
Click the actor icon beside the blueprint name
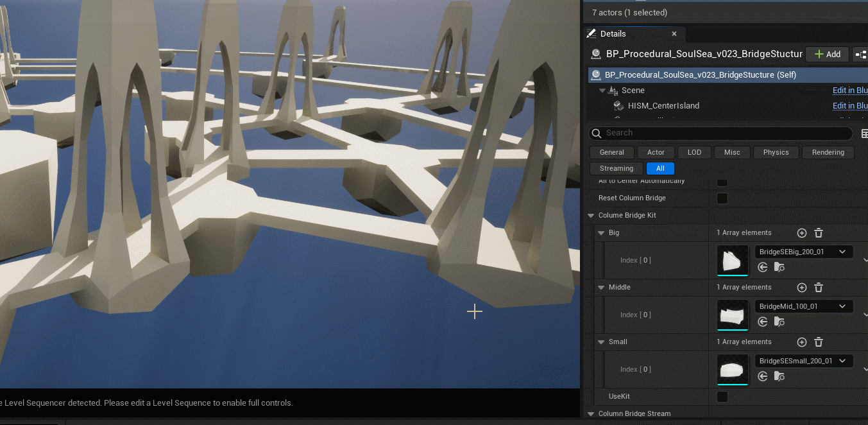[x=596, y=54]
